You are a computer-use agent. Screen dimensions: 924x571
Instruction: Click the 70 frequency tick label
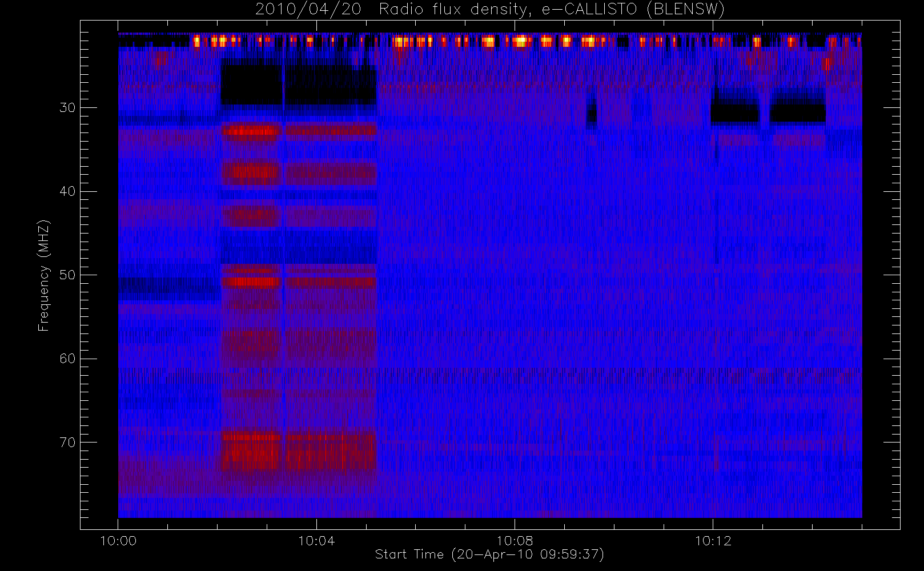point(67,443)
